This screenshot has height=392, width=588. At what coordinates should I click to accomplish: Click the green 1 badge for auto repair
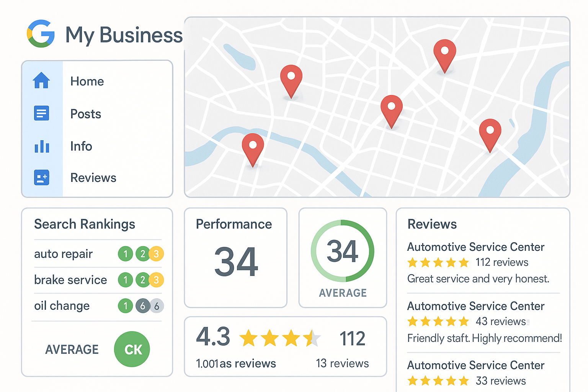point(126,254)
